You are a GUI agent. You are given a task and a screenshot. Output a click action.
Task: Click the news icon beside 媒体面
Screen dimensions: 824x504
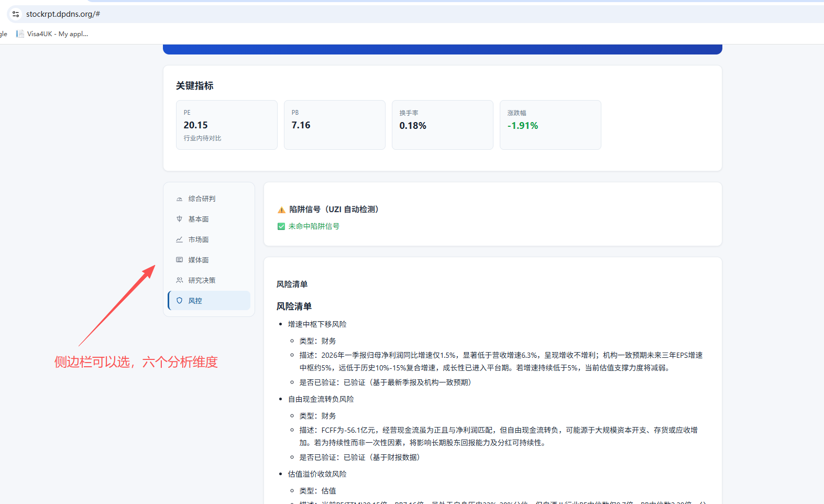(x=179, y=260)
